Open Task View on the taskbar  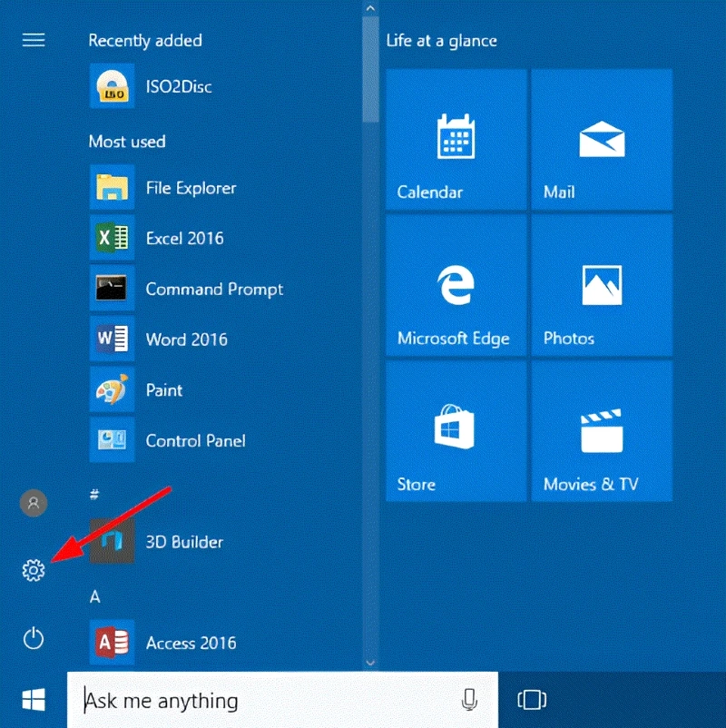(x=532, y=700)
